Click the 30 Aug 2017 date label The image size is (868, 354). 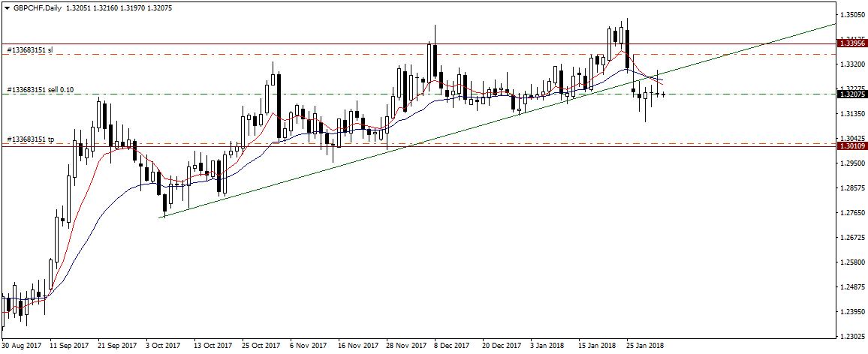tap(20, 345)
